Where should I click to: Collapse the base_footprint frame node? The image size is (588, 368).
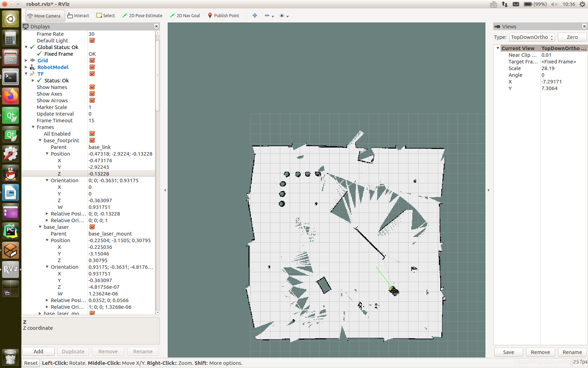coord(40,141)
